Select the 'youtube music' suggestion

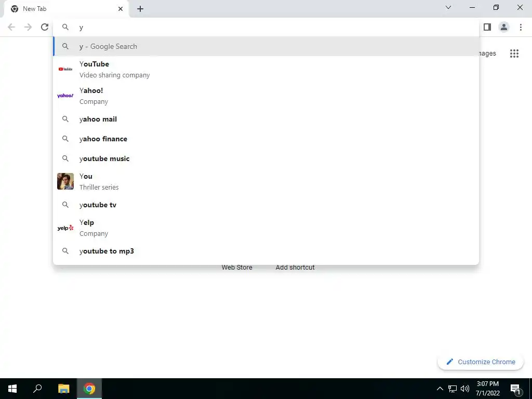(x=266, y=158)
